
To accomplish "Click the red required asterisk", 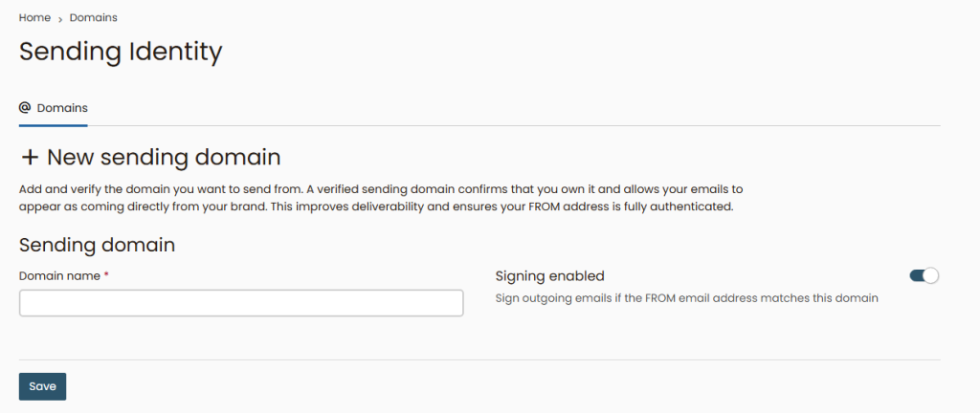I will pos(106,275).
